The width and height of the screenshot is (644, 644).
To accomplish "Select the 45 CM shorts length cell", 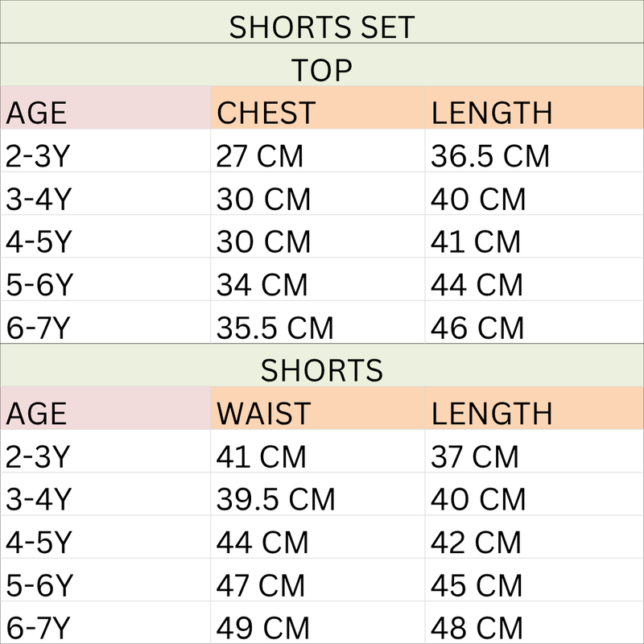I will (x=535, y=580).
